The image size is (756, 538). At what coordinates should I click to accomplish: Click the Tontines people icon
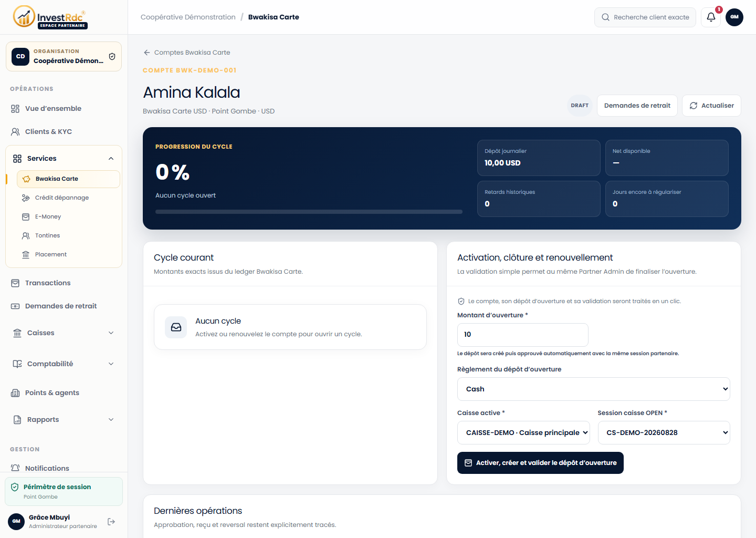click(x=26, y=236)
